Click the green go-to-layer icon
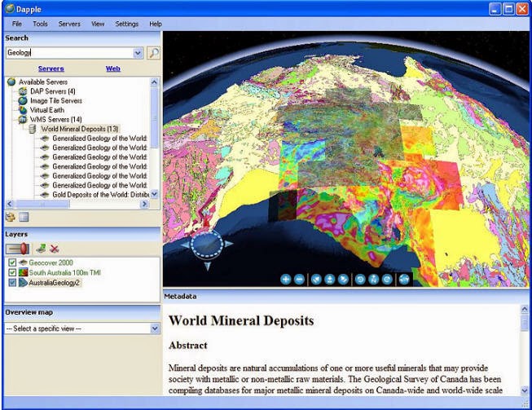 (x=42, y=249)
